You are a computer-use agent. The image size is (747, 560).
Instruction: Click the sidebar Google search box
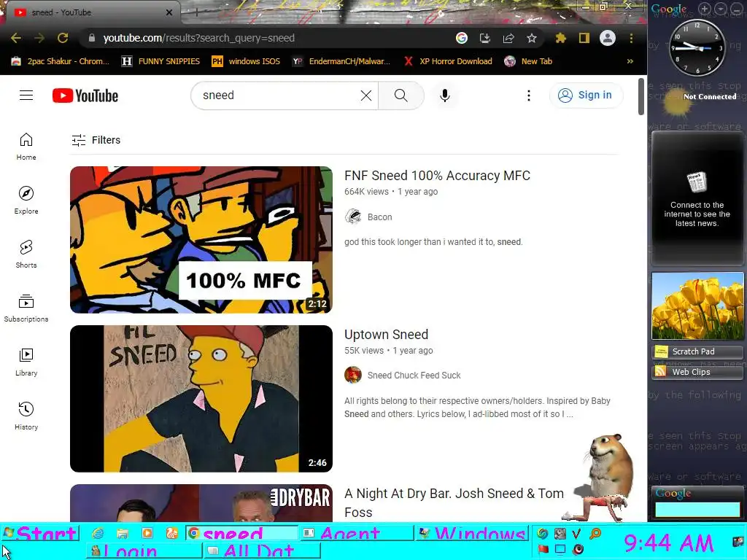[697, 510]
